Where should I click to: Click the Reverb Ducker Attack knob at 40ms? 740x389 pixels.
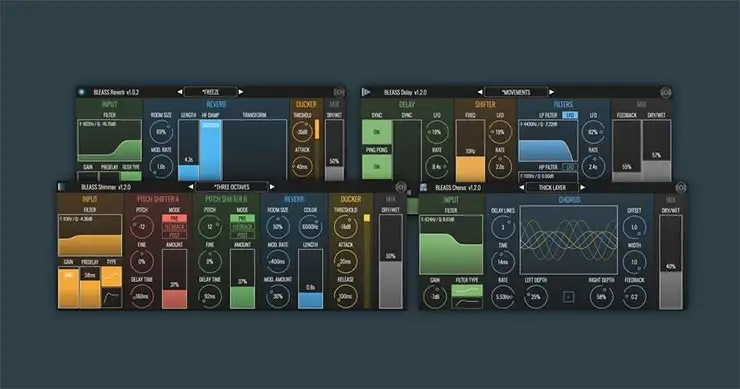point(302,167)
